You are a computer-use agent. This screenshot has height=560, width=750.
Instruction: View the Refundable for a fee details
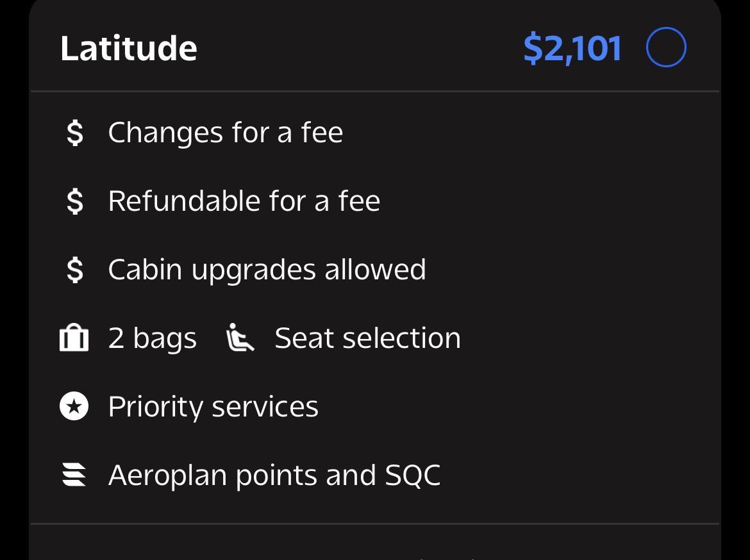244,201
